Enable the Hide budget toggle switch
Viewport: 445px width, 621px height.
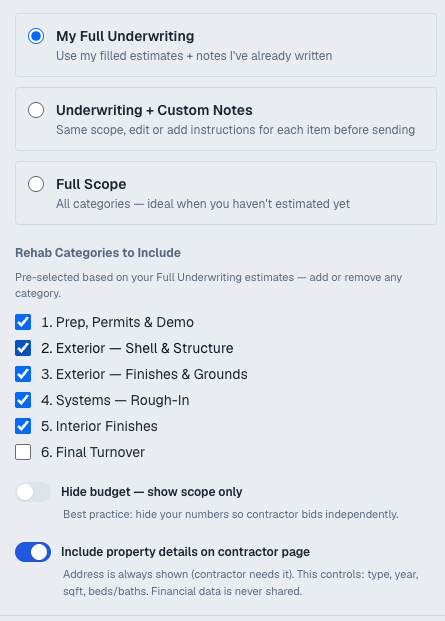33,492
